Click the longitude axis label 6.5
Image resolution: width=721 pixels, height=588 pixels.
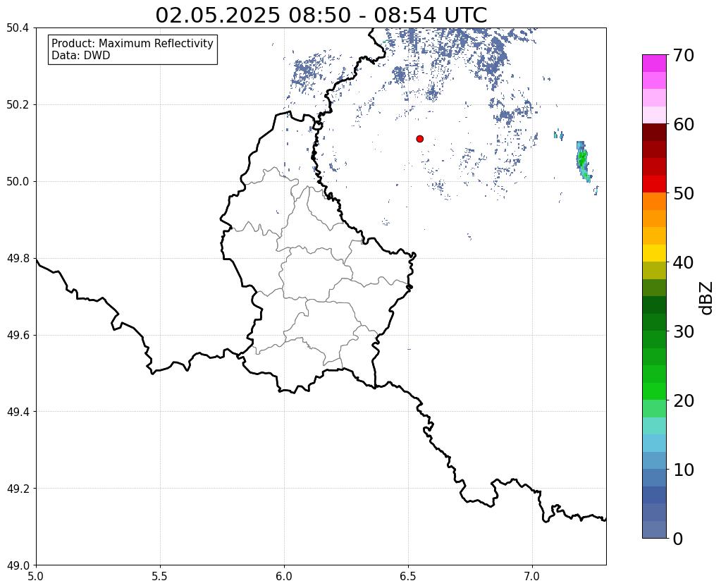(x=408, y=576)
